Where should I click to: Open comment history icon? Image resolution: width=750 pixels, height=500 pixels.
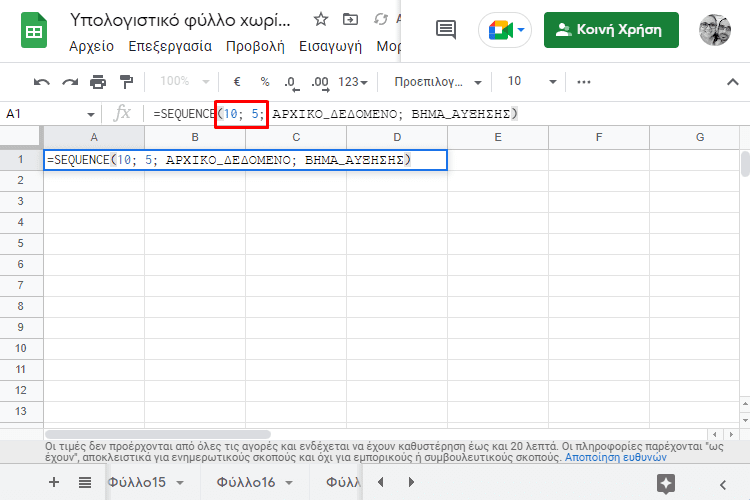[x=446, y=30]
